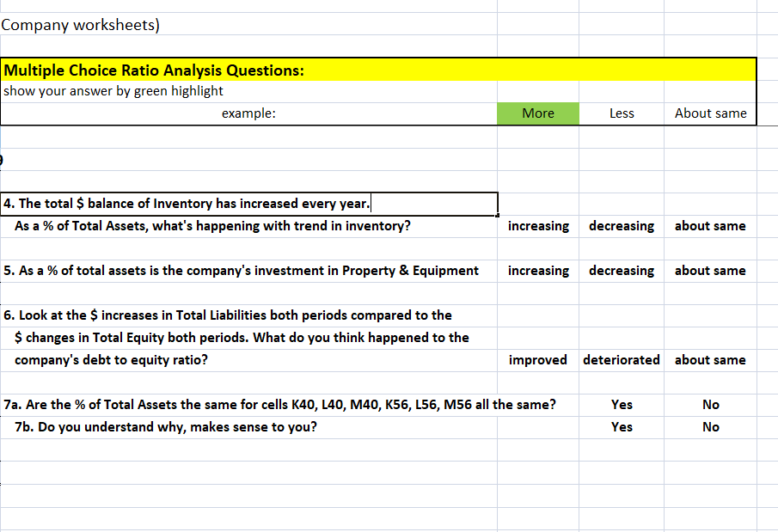Image resolution: width=778 pixels, height=532 pixels.
Task: Choose 'about same' for question 5 Property & Equipment
Action: 710,271
